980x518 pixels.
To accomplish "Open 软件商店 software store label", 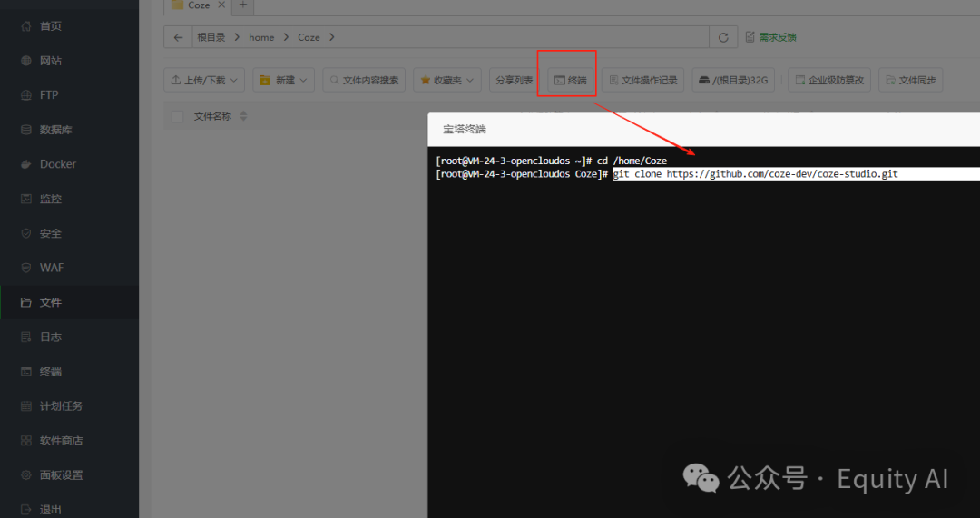I will pyautogui.click(x=62, y=441).
